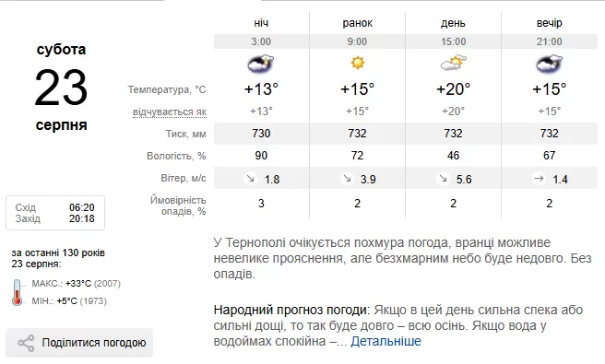
Task: Click the Поділитися погодою button
Action: tap(79, 343)
